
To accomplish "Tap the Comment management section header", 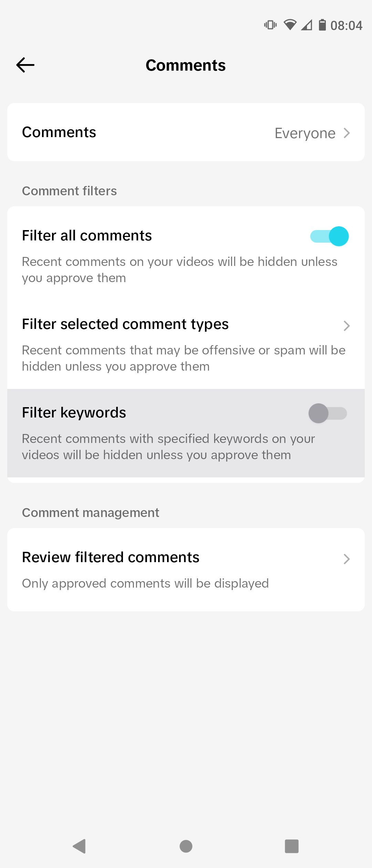I will tap(90, 513).
